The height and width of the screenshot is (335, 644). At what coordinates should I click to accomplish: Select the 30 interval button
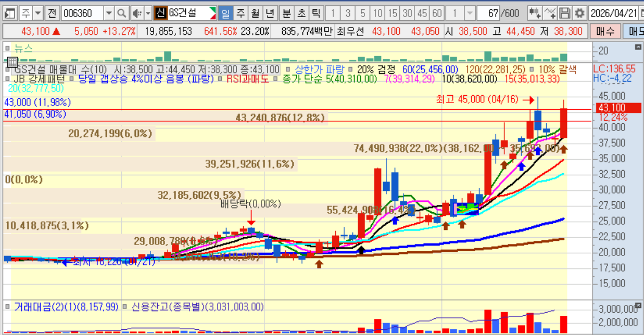[x=408, y=12]
